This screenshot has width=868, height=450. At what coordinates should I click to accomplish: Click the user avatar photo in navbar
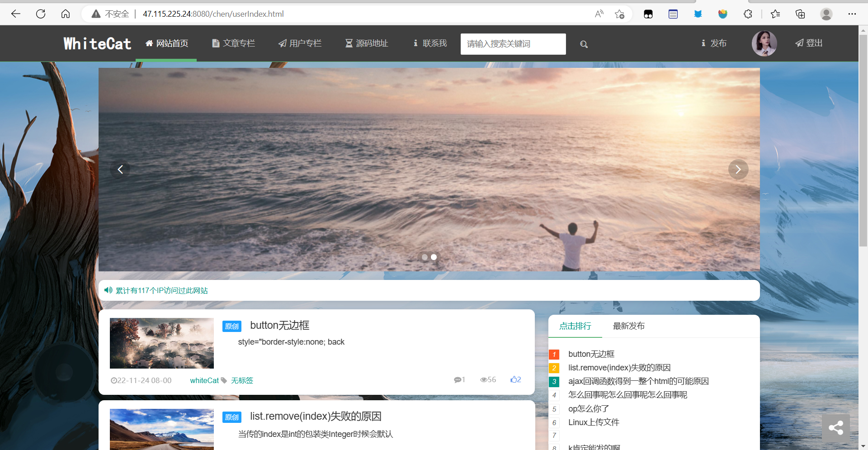(764, 43)
